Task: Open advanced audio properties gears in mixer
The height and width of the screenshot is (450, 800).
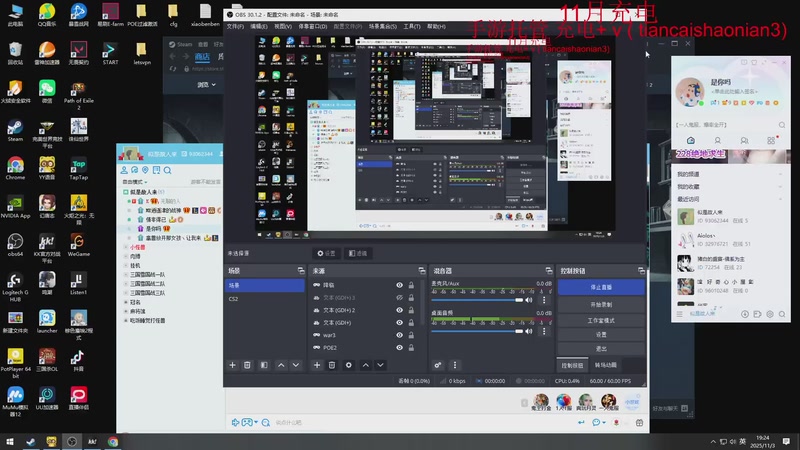Action: point(438,365)
